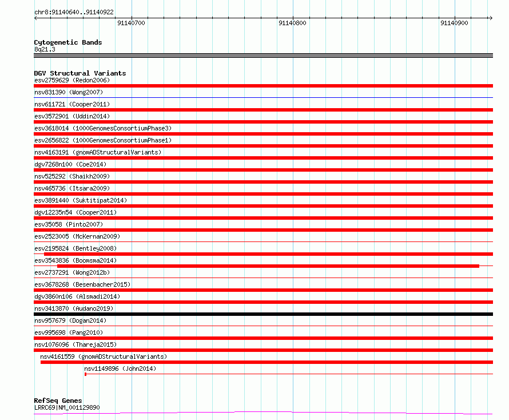Click the small red block starting nsv1149896
The height and width of the screenshot is (420, 509).
pos(85,374)
